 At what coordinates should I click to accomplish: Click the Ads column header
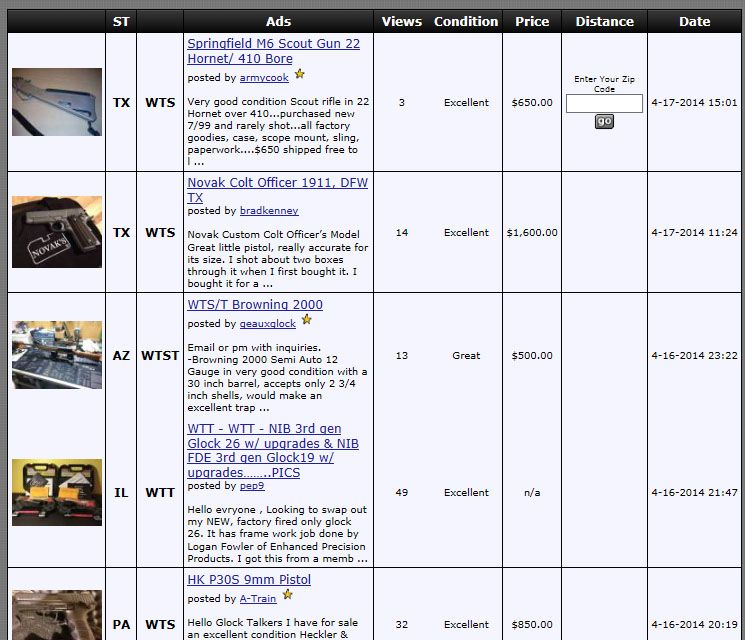[x=278, y=22]
